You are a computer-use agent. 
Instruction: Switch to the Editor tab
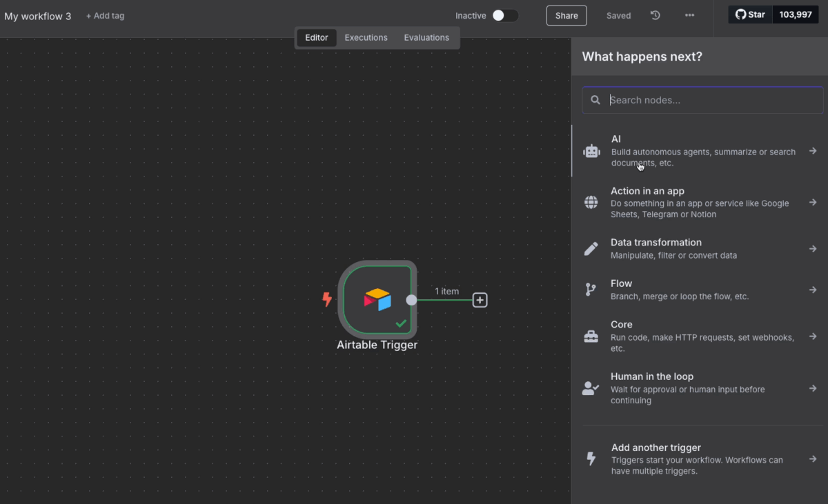pyautogui.click(x=317, y=38)
